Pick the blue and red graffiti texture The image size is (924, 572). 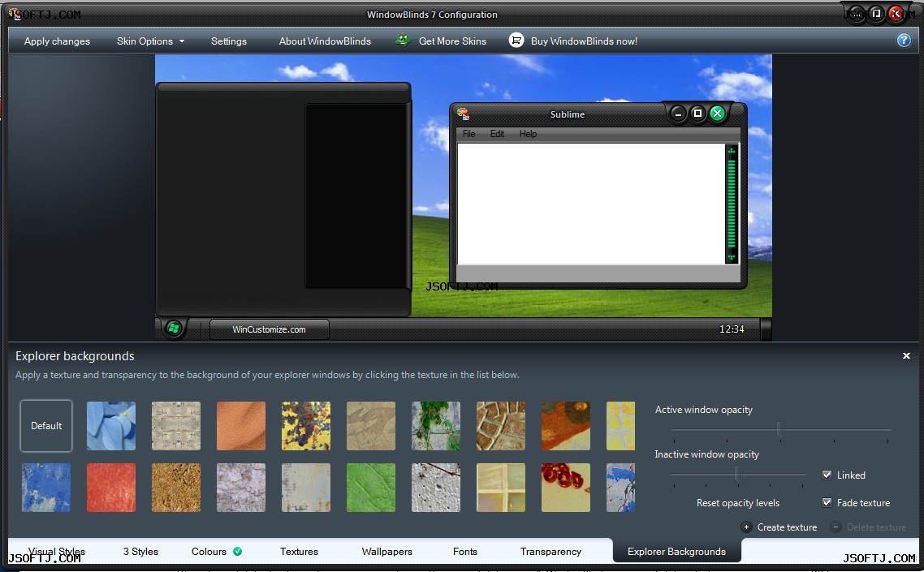tap(620, 487)
